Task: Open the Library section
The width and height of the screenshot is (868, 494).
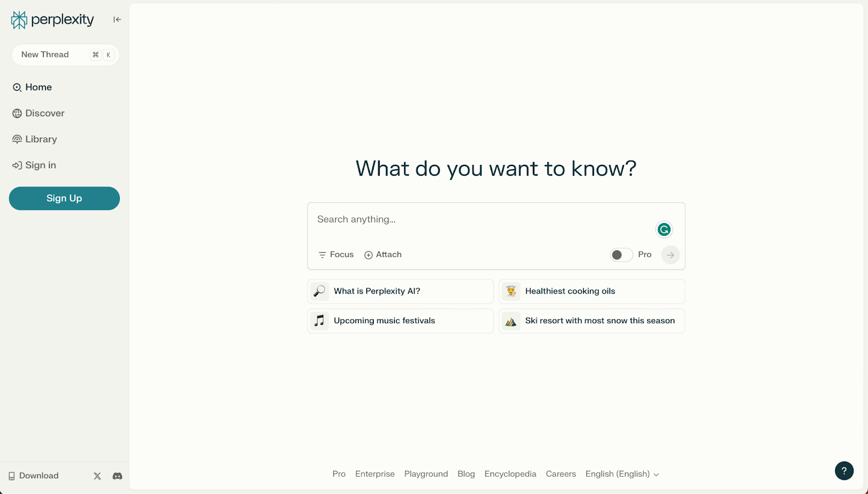Action: tap(35, 139)
